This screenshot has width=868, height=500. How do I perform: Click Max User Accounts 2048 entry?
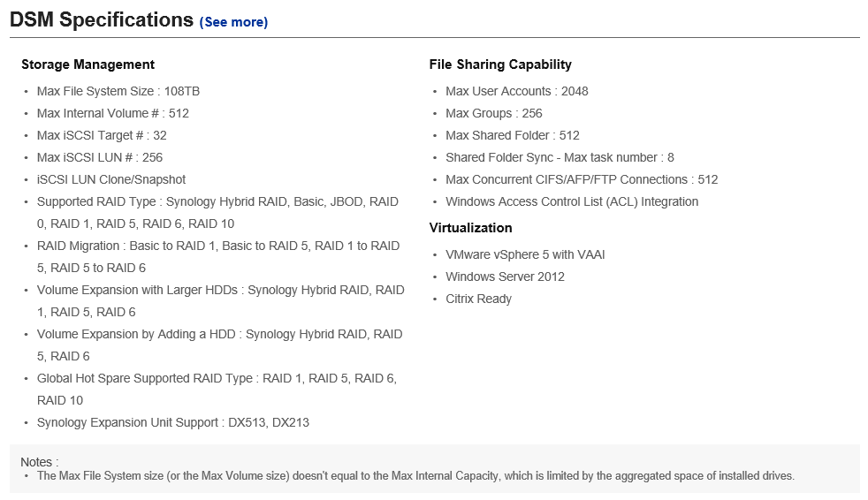point(517,91)
